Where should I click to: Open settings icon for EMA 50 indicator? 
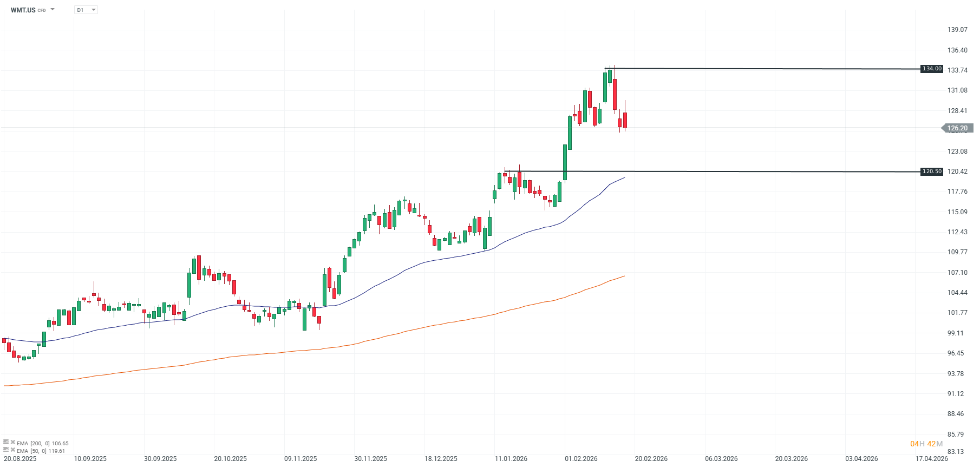[x=6, y=450]
